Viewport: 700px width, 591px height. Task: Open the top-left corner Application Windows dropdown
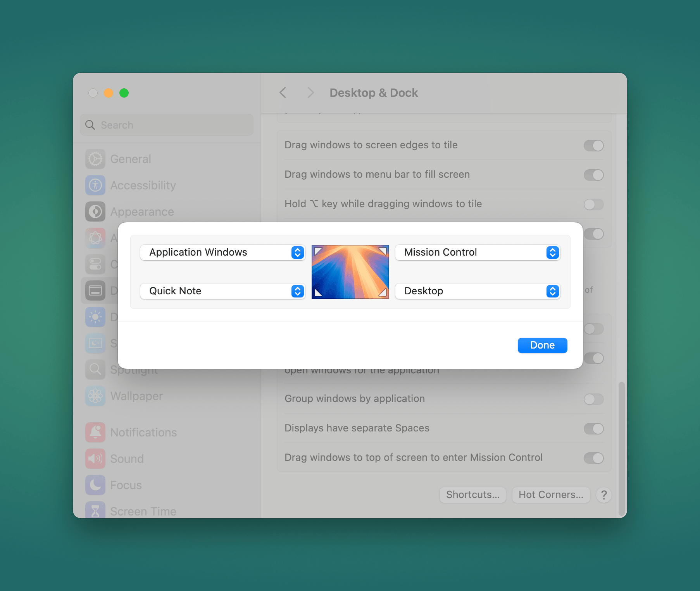(x=222, y=253)
